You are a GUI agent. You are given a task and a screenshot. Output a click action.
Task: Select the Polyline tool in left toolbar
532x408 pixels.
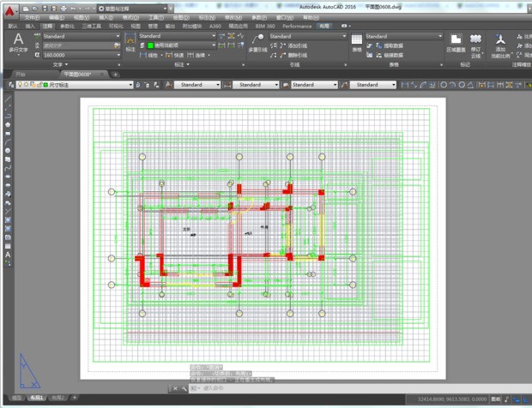click(8, 116)
